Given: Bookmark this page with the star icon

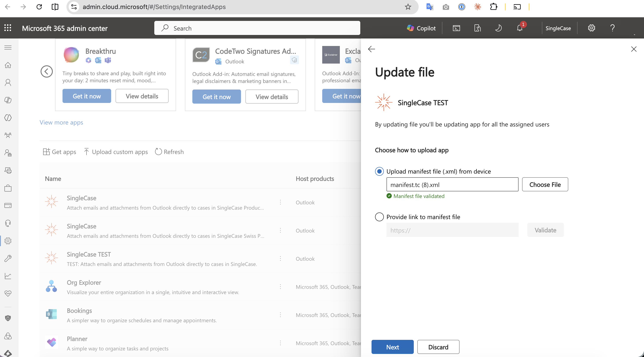Looking at the screenshot, I should click(x=408, y=7).
